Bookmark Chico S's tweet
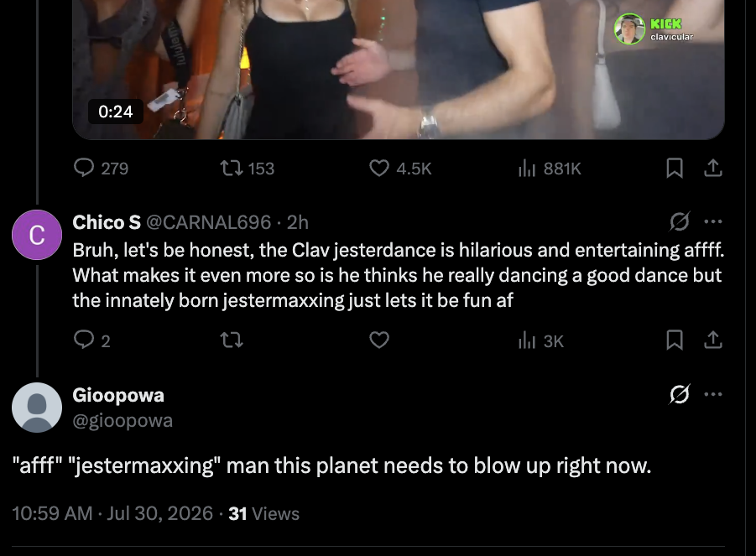 (674, 340)
